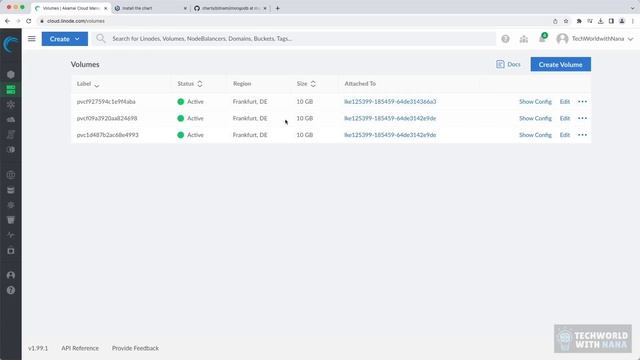Click the browser address bar URL
The height and width of the screenshot is (360, 640).
coord(76,21)
